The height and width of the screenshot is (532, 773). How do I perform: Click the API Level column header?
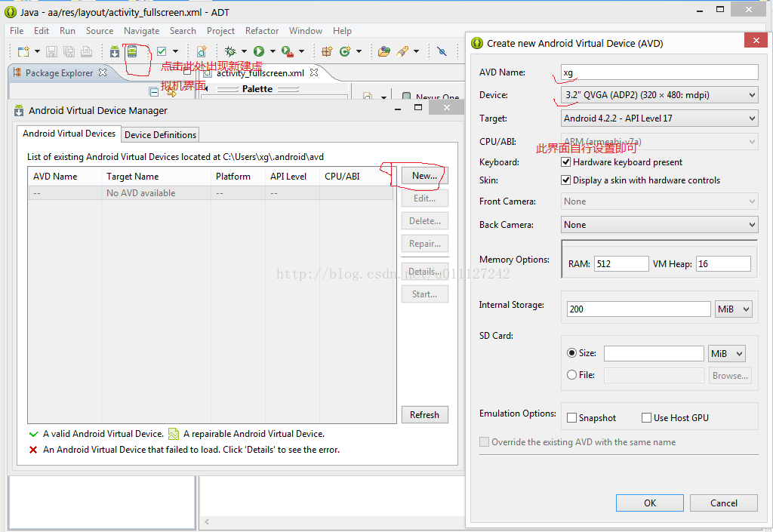point(292,177)
